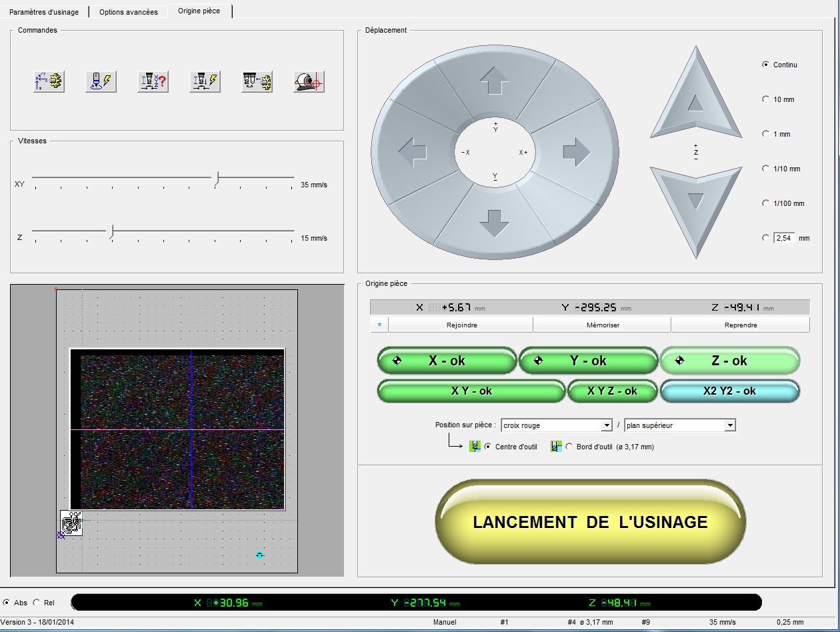Click the axes configuration gear icon
The image size is (840, 632).
(x=49, y=81)
